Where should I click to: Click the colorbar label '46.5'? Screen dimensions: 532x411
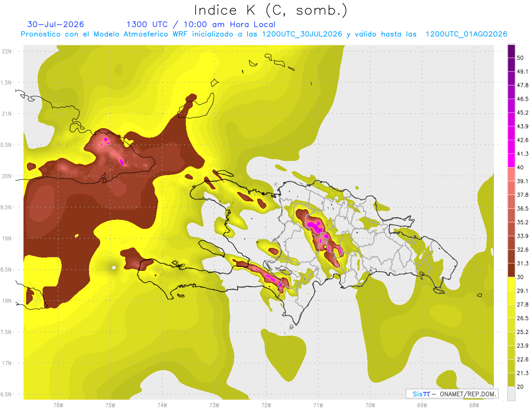[x=523, y=99]
